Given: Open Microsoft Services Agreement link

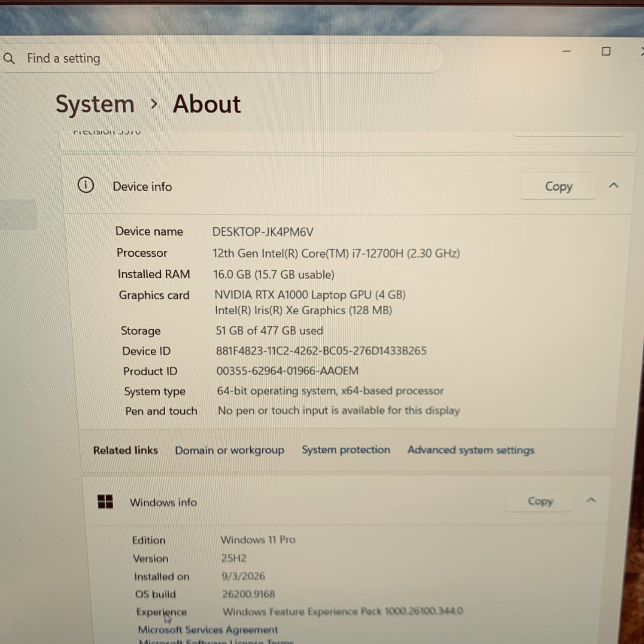Looking at the screenshot, I should 208,629.
